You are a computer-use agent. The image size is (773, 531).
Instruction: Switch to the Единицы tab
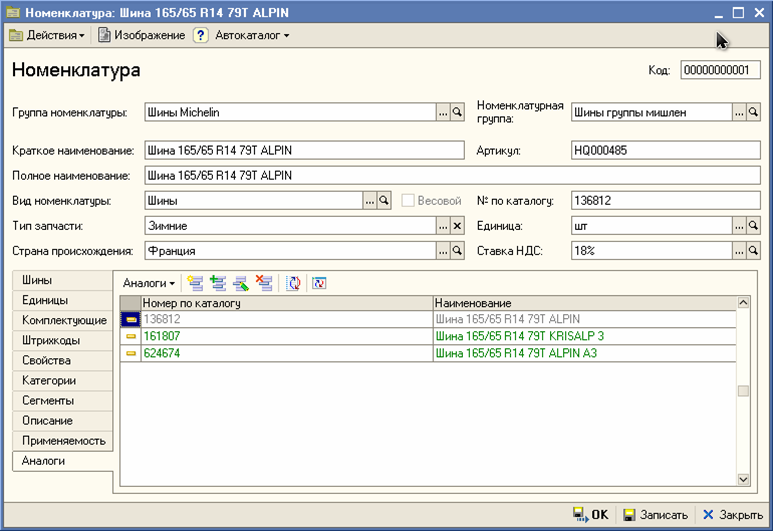(63, 300)
